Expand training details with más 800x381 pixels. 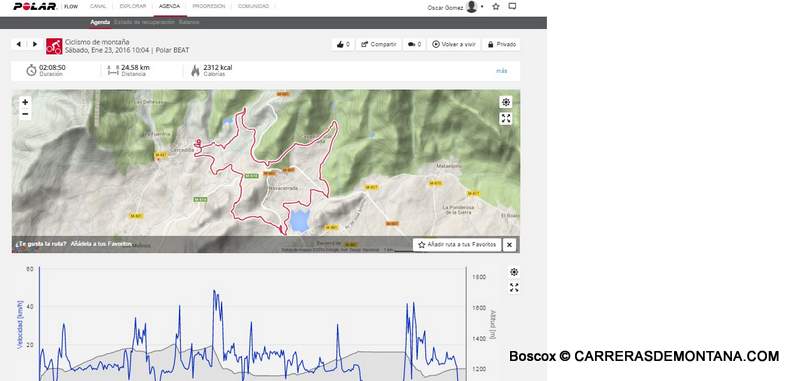(x=502, y=71)
